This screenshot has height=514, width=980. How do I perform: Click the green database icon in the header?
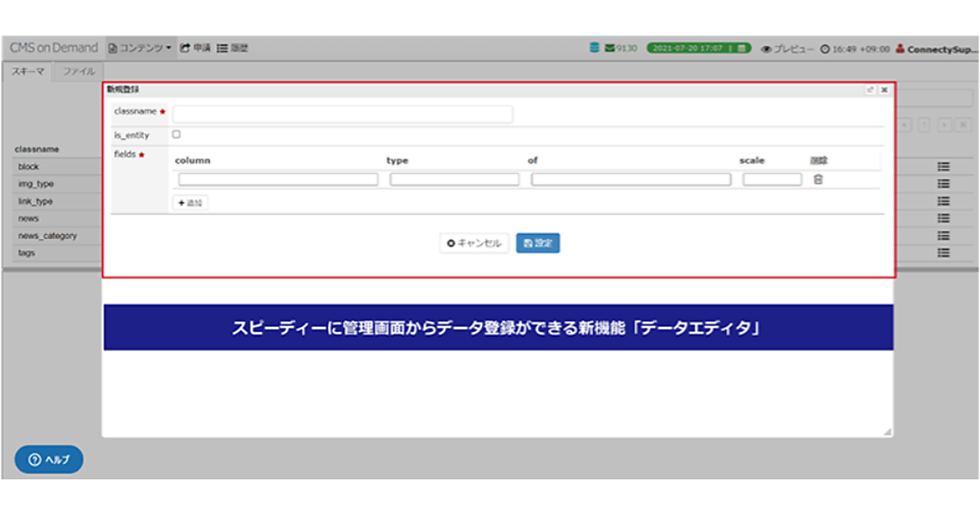click(x=595, y=48)
